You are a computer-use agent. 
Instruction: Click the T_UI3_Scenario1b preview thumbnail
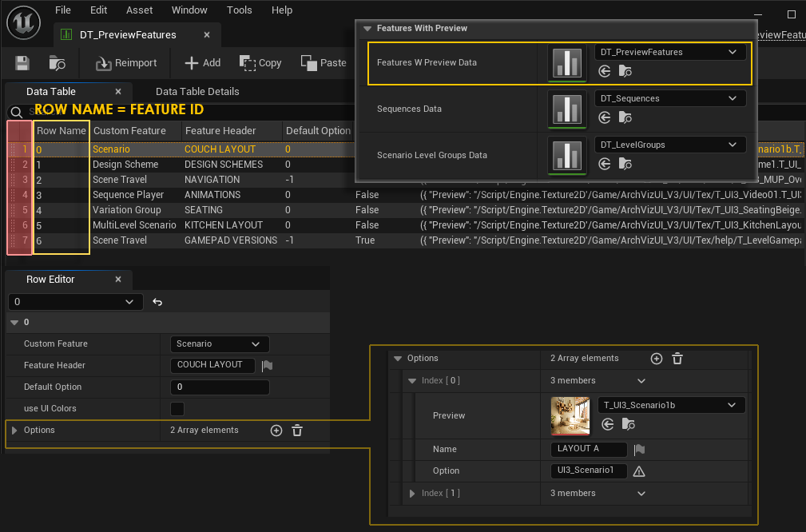click(570, 416)
